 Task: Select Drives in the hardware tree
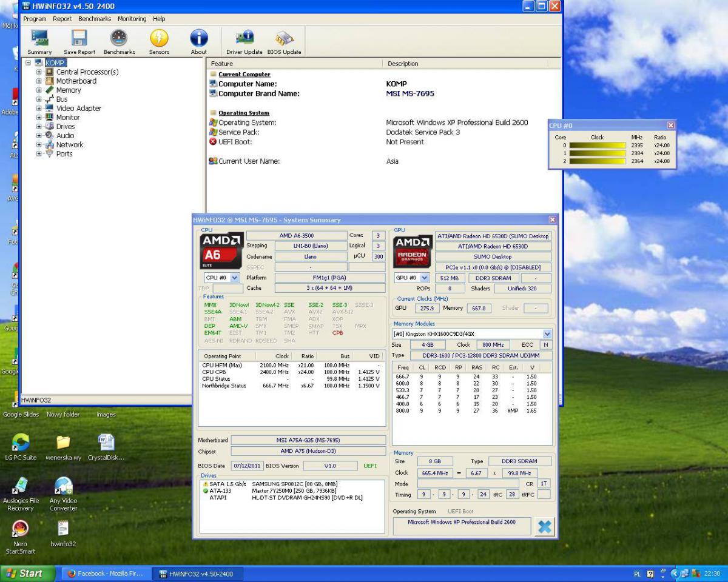pyautogui.click(x=66, y=127)
